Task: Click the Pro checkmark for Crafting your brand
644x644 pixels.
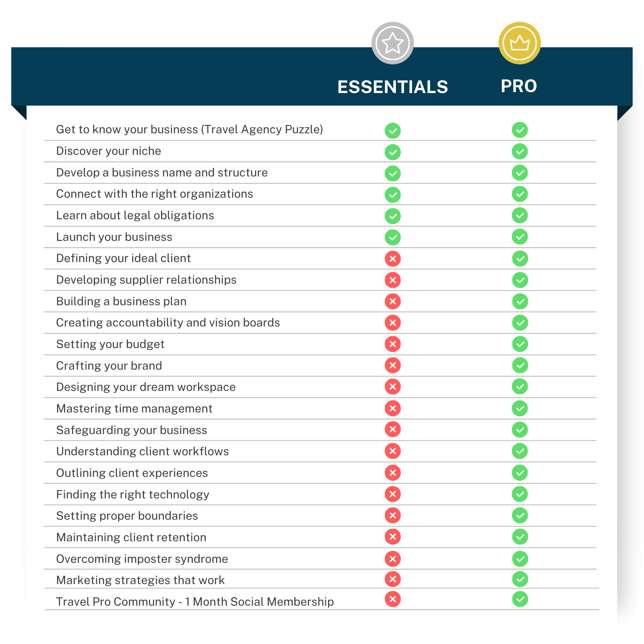Action: (x=520, y=366)
